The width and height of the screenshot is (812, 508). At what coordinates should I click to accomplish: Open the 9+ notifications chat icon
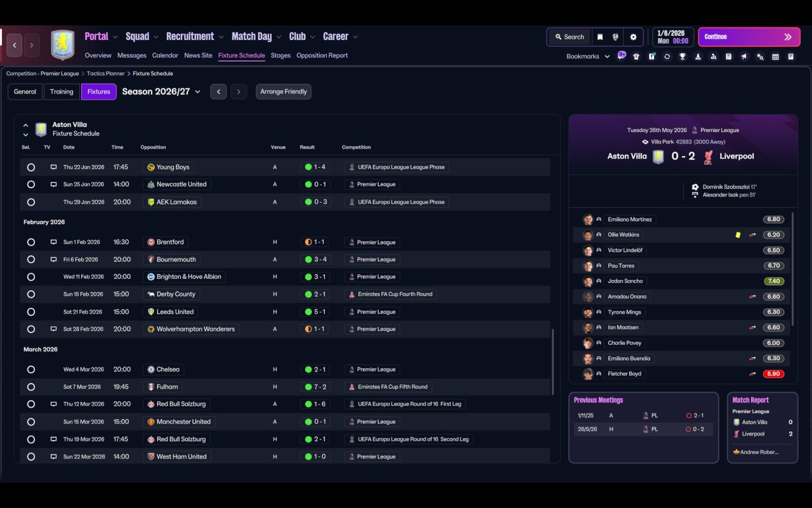point(622,55)
